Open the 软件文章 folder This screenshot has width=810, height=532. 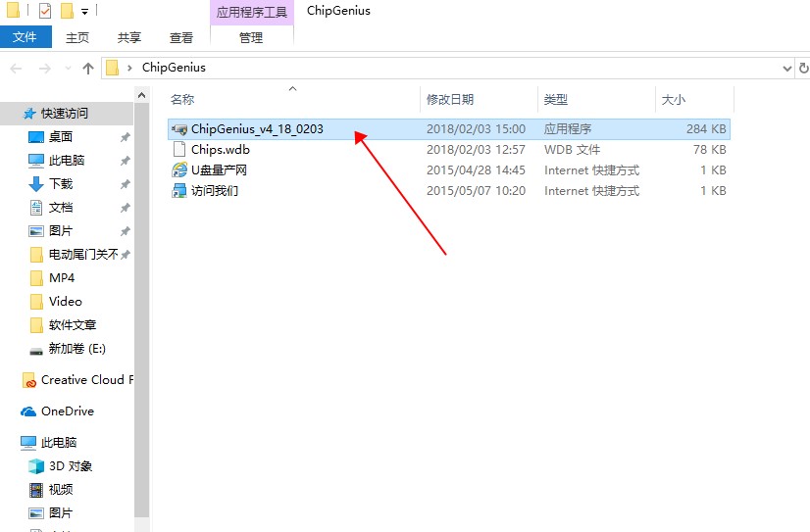(x=73, y=324)
